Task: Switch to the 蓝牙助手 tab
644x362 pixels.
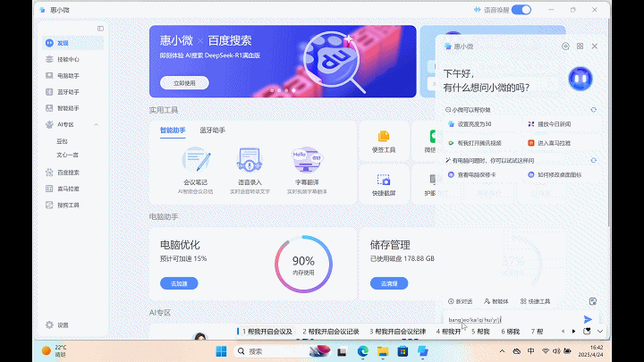Action: pyautogui.click(x=212, y=130)
